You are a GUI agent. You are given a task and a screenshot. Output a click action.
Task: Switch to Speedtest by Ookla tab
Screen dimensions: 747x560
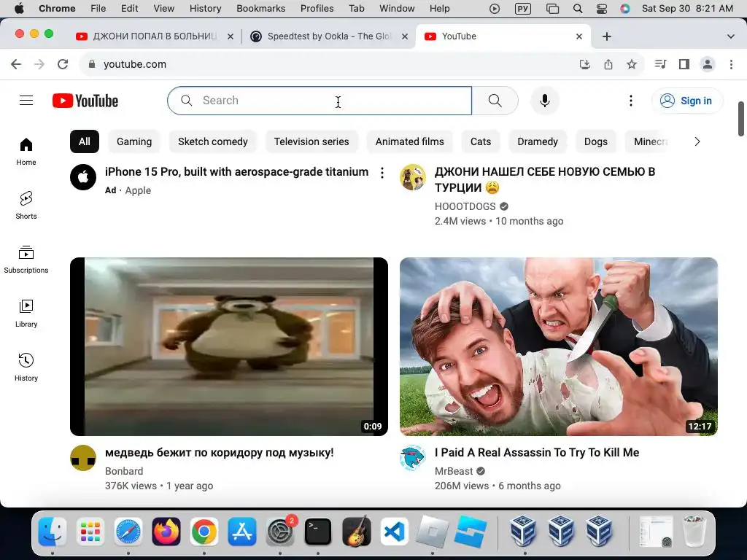(329, 36)
